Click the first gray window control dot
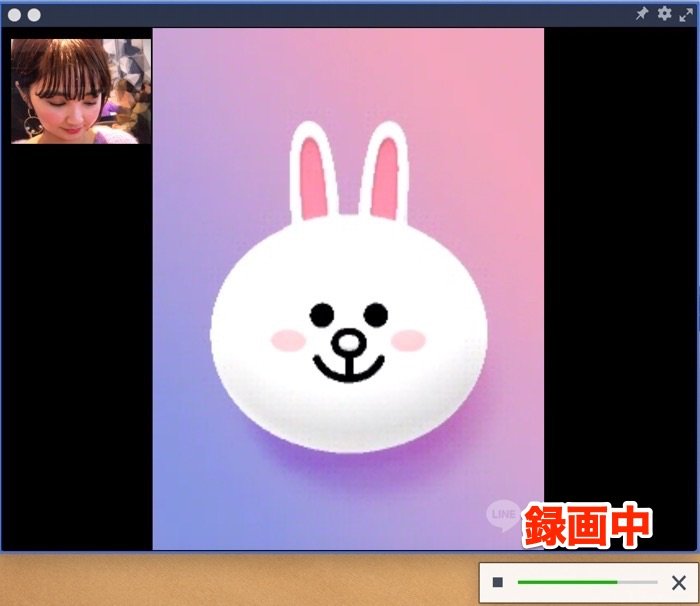The width and height of the screenshot is (700, 606). click(x=14, y=15)
